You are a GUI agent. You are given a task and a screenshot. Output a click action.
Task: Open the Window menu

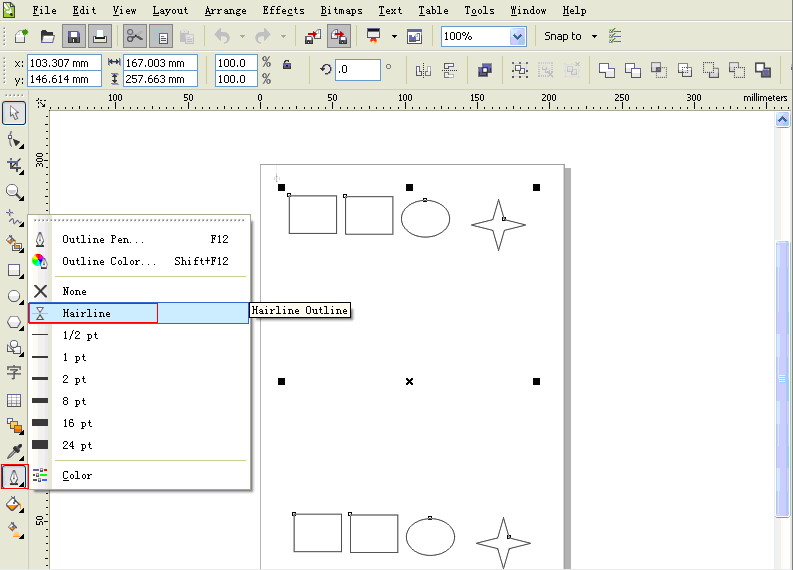528,10
